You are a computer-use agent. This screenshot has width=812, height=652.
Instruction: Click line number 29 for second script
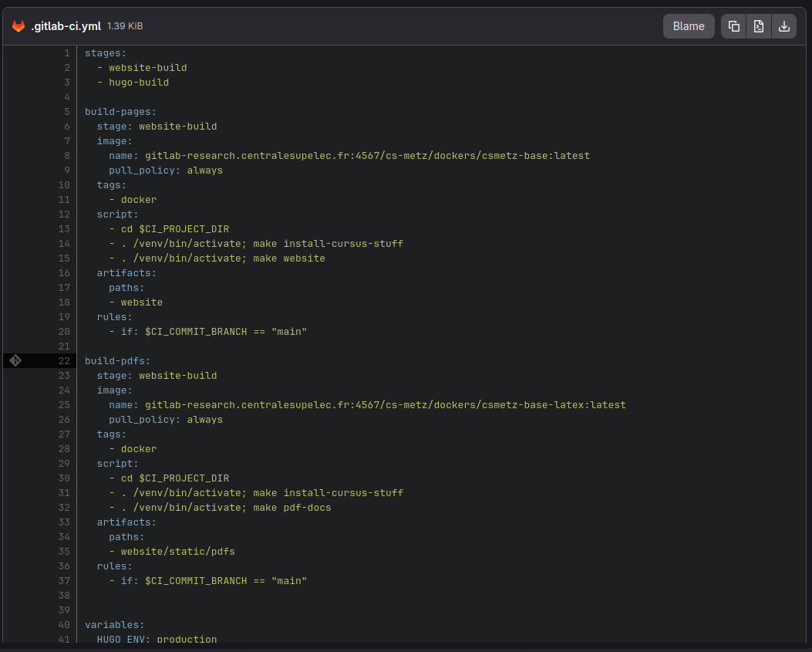[64, 464]
